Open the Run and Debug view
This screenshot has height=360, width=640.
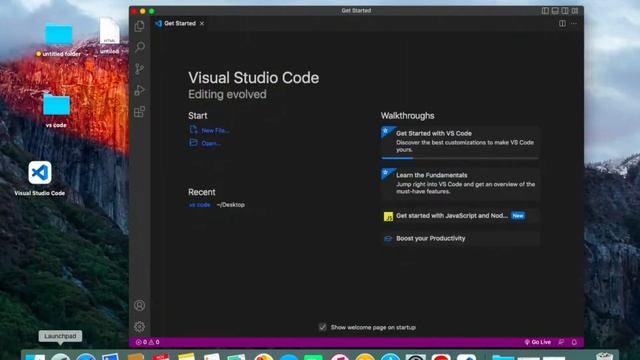140,90
